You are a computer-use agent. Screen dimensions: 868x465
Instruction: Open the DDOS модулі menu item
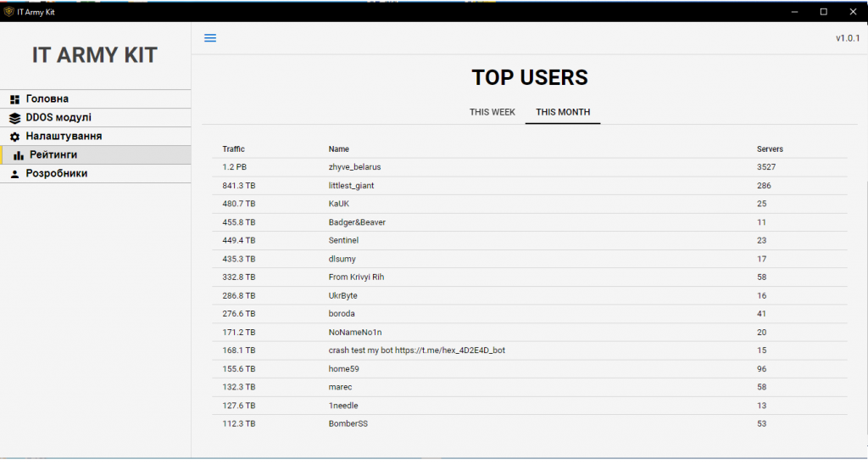point(95,117)
